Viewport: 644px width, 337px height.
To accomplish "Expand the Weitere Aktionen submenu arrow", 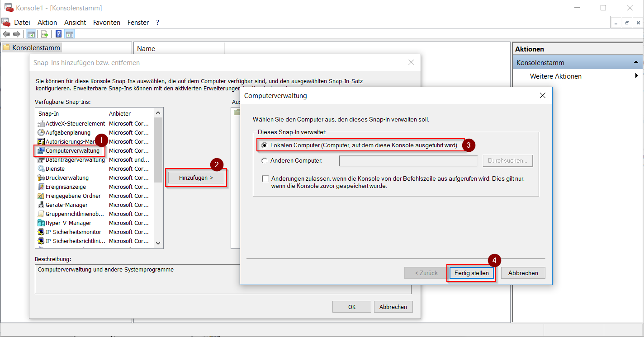I will 637,76.
